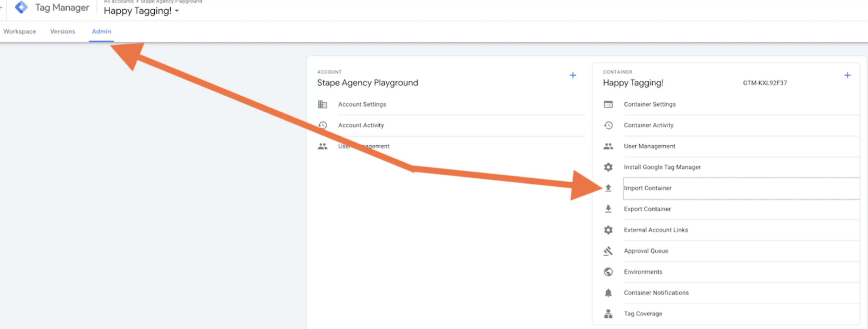Click the GTM-KXL92F37 container ID

tap(765, 83)
